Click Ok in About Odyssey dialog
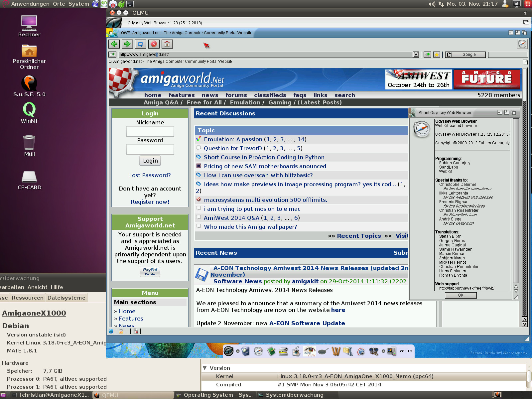 point(461,295)
